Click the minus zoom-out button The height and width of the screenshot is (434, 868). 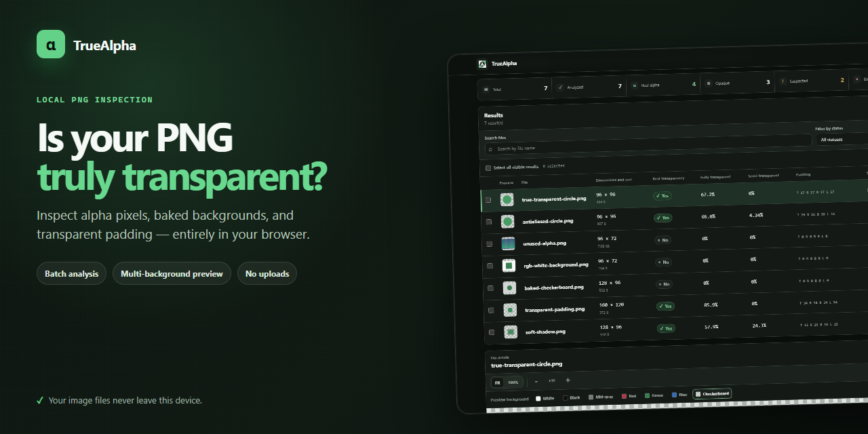[x=536, y=381]
